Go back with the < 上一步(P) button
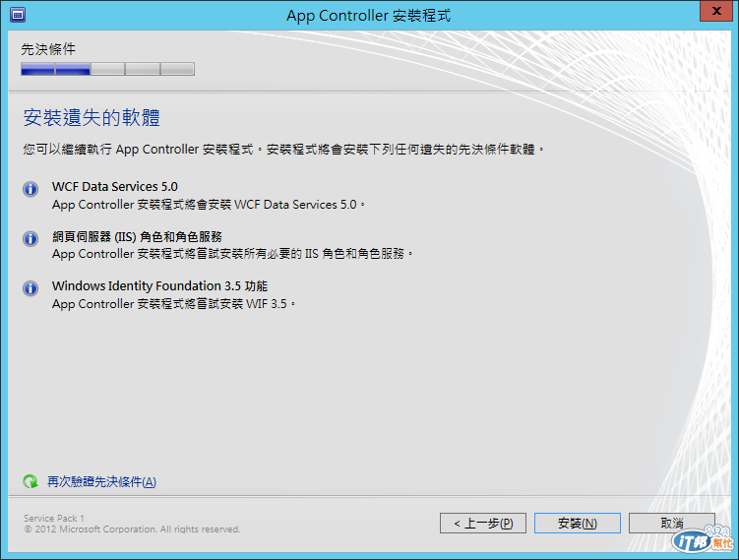The width and height of the screenshot is (739, 560). point(483,524)
